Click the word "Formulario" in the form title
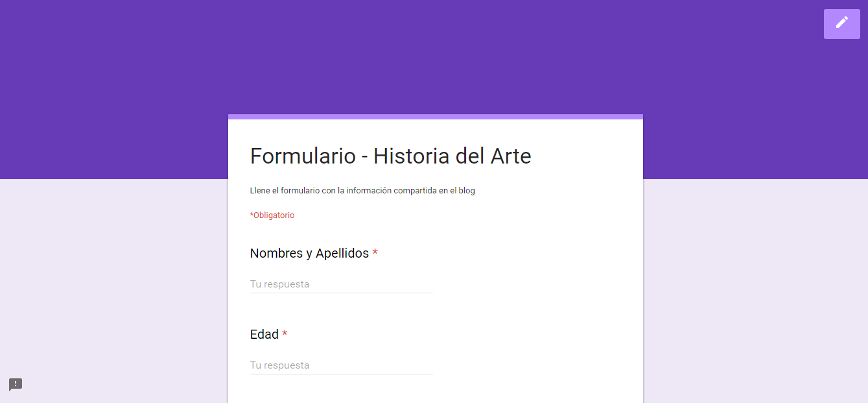 tap(303, 156)
